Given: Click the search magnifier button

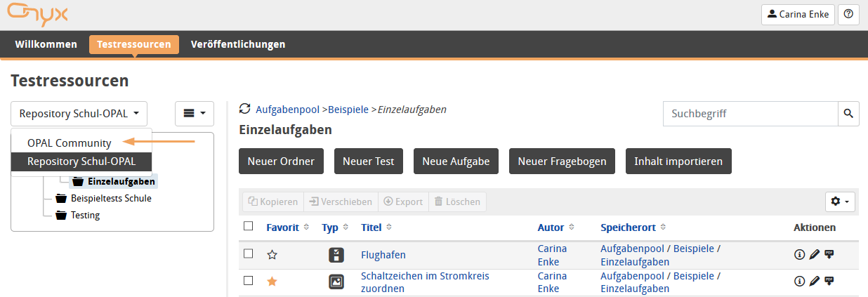Looking at the screenshot, I should point(848,113).
